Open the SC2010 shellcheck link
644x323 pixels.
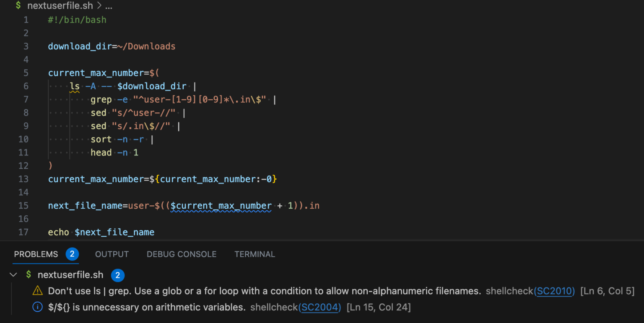pyautogui.click(x=555, y=291)
